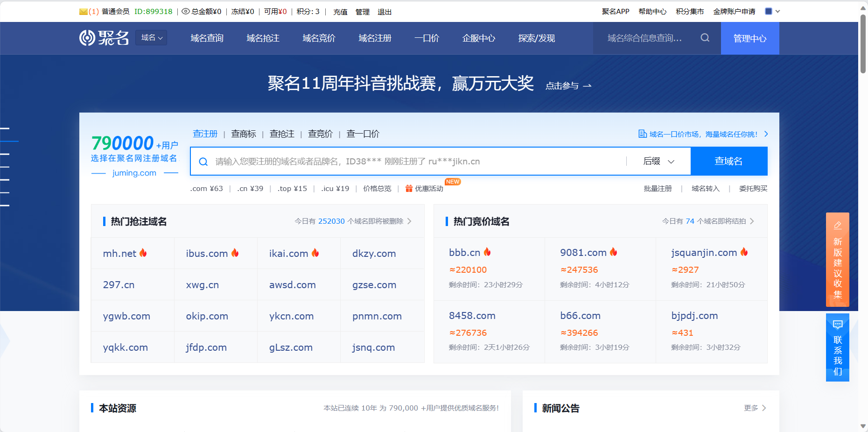Screen dimensions: 868x432
Task: Click the gift icon for 优惠活动
Action: tap(409, 188)
